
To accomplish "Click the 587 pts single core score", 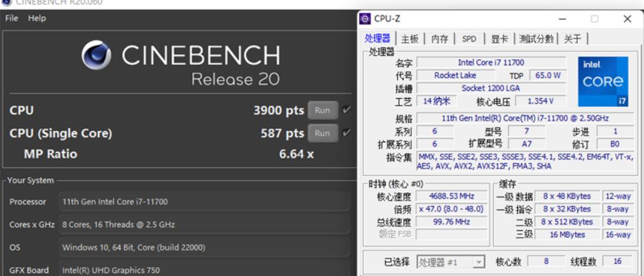I will point(283,133).
